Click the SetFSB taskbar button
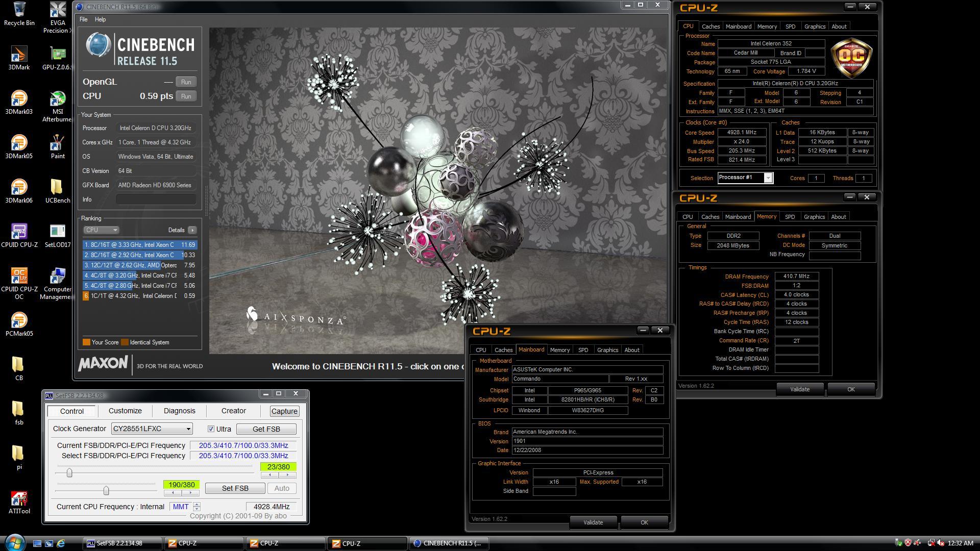 pyautogui.click(x=122, y=543)
